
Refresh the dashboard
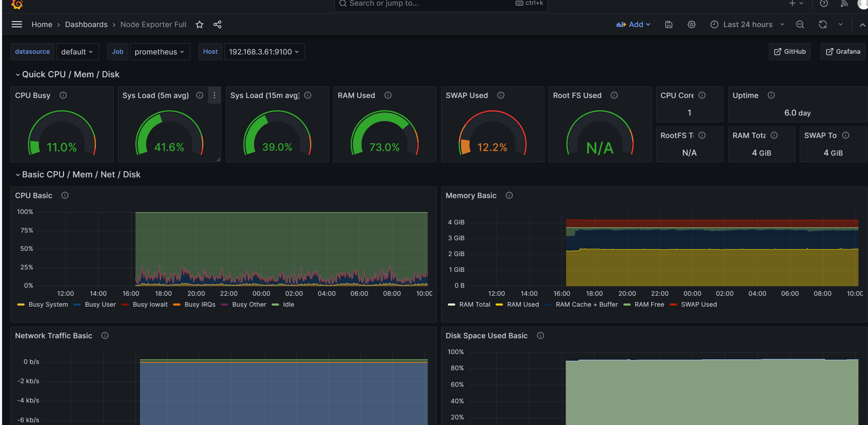(823, 24)
